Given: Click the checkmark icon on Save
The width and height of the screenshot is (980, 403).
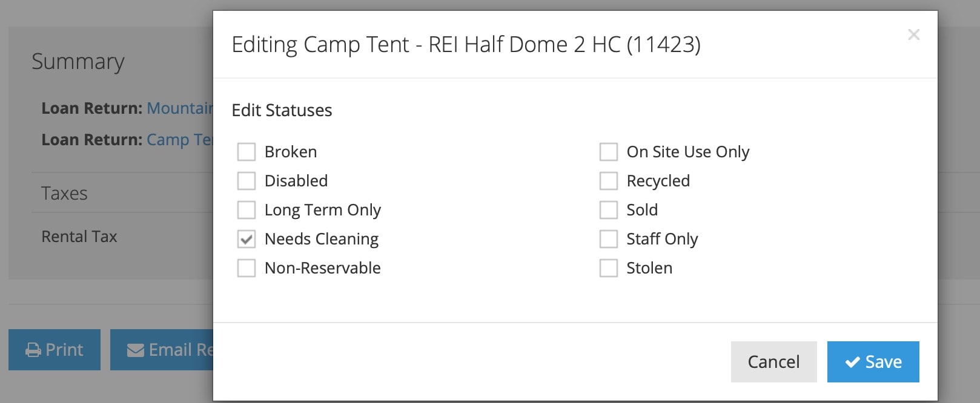Looking at the screenshot, I should pos(853,362).
